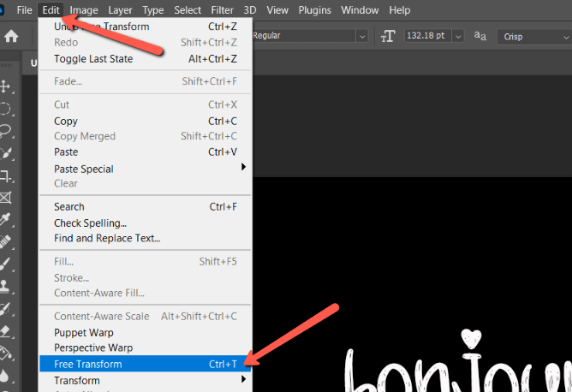Open the Plugins menu

[314, 10]
